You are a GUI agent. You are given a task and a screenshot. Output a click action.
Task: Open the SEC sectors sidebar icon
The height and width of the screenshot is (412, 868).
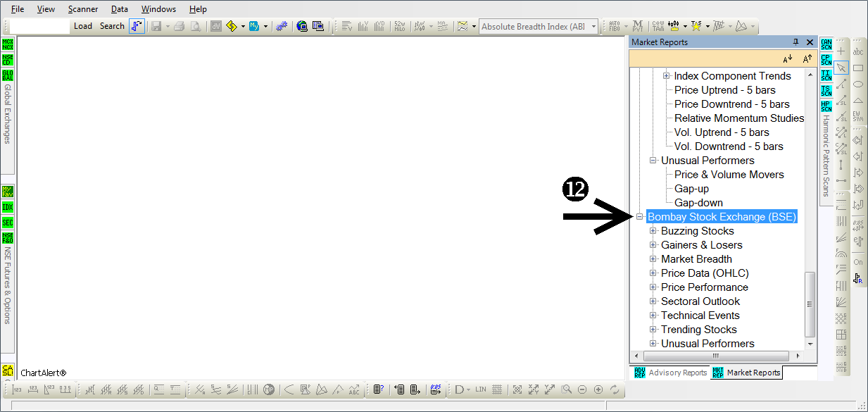(8, 223)
